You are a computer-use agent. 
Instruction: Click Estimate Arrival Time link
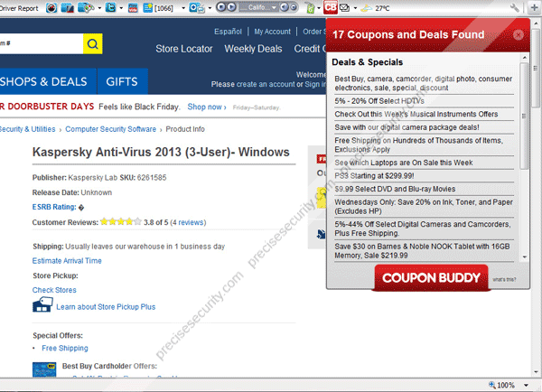pos(67,261)
